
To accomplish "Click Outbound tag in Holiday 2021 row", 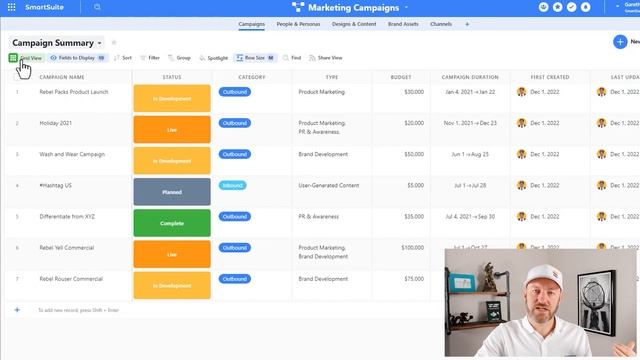I will click(x=235, y=123).
